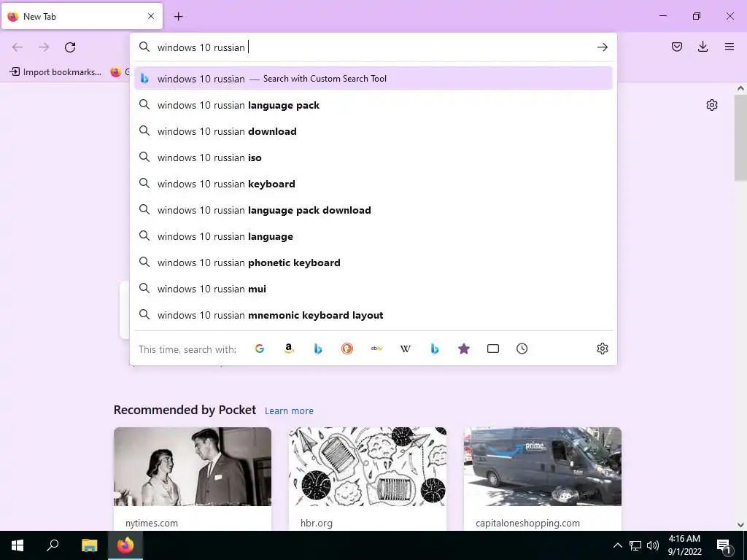Click the scrollbar down arrow

pos(740,525)
